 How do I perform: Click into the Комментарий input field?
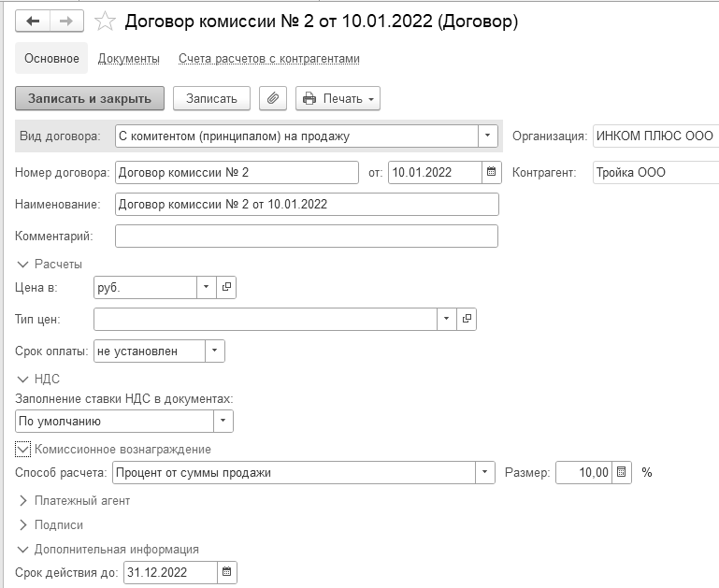306,237
